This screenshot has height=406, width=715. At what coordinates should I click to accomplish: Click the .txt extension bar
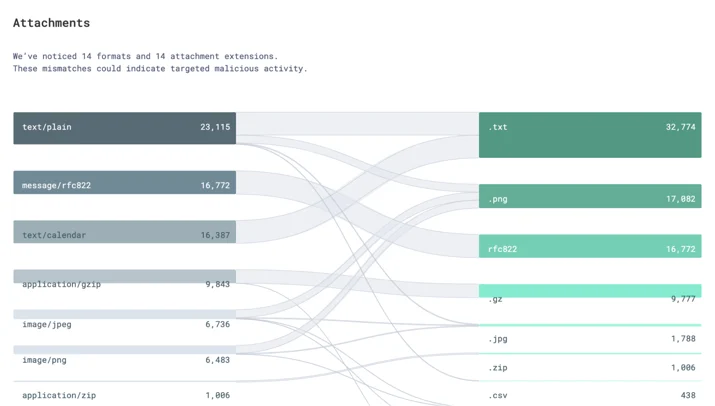click(590, 135)
